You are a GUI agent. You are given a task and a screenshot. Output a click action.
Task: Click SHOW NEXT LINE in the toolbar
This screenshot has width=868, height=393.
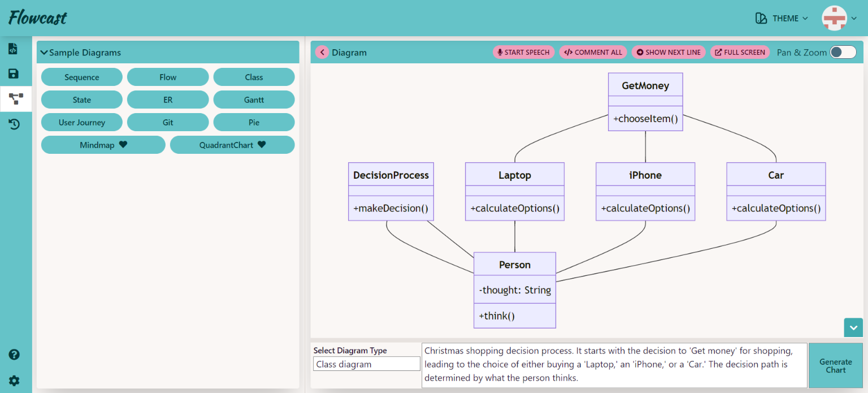click(669, 53)
